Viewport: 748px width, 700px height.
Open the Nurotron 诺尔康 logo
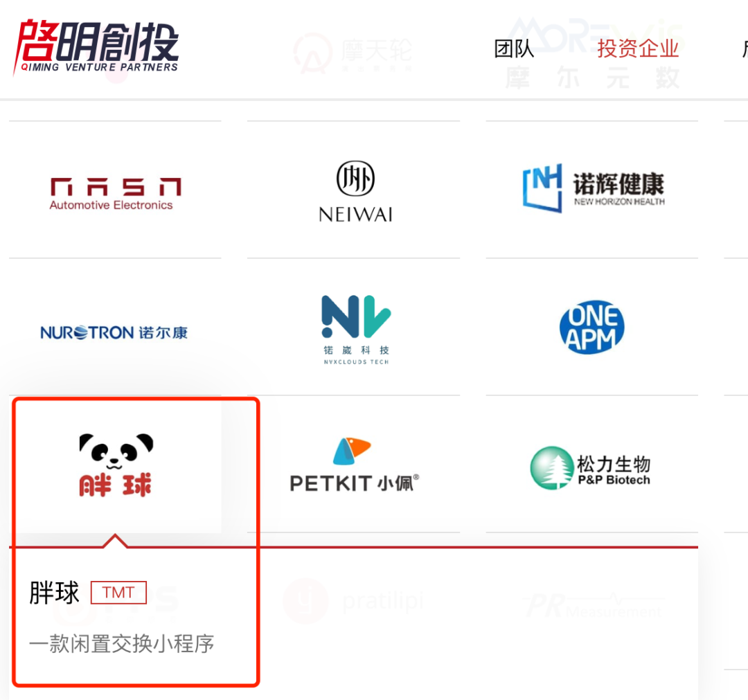(x=114, y=332)
